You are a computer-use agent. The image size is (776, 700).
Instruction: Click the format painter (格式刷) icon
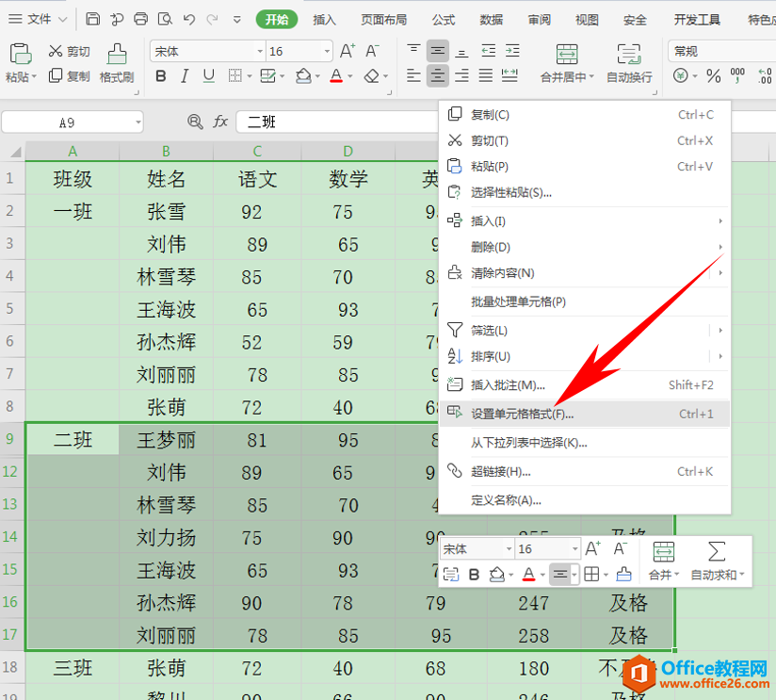pyautogui.click(x=117, y=54)
